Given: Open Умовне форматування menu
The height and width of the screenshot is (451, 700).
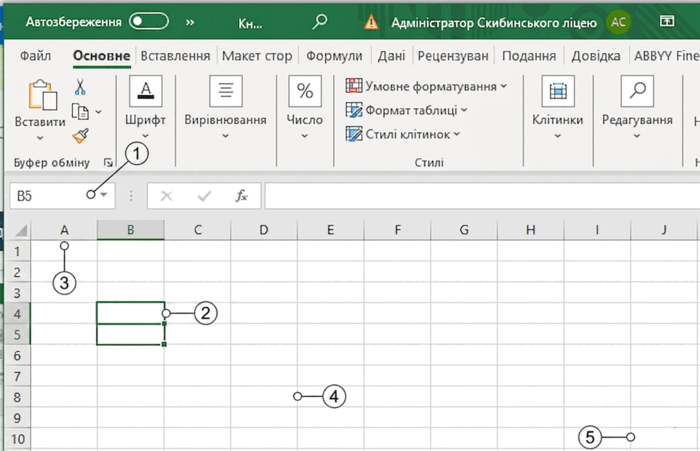Looking at the screenshot, I should click(x=426, y=86).
